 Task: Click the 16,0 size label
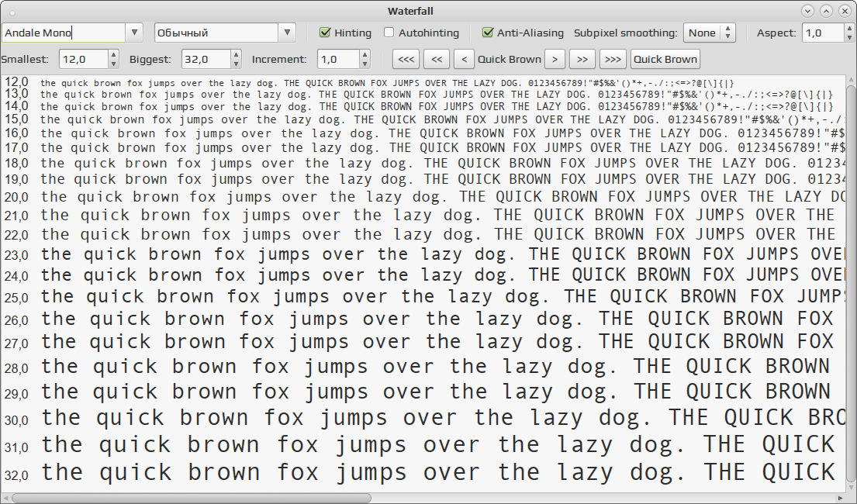pyautogui.click(x=16, y=133)
